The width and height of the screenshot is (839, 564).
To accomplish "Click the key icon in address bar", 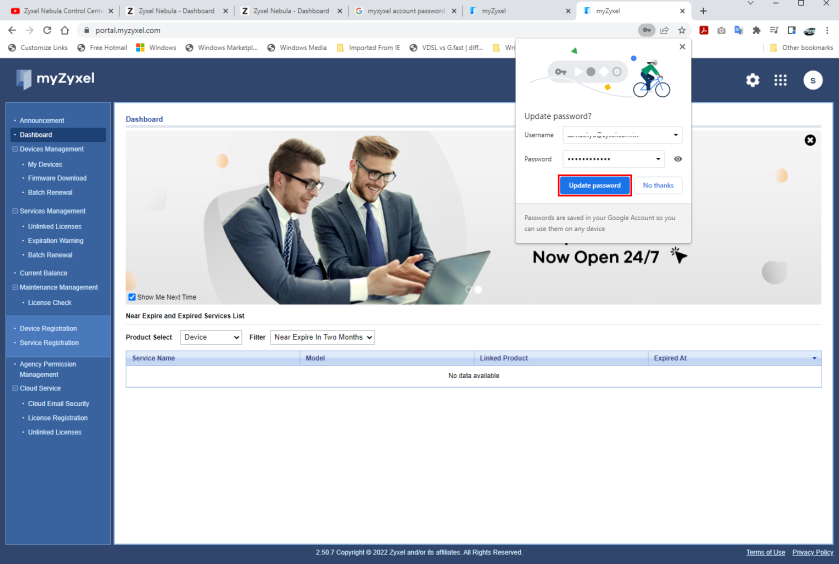I will coord(647,30).
